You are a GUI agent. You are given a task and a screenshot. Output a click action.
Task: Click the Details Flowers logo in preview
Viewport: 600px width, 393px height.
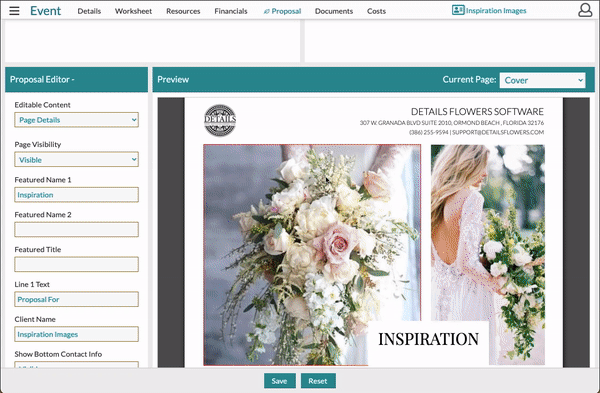tap(220, 121)
